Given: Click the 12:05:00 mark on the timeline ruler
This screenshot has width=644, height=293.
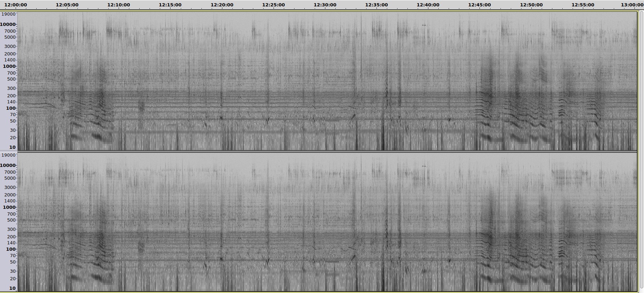Looking at the screenshot, I should pyautogui.click(x=67, y=5).
